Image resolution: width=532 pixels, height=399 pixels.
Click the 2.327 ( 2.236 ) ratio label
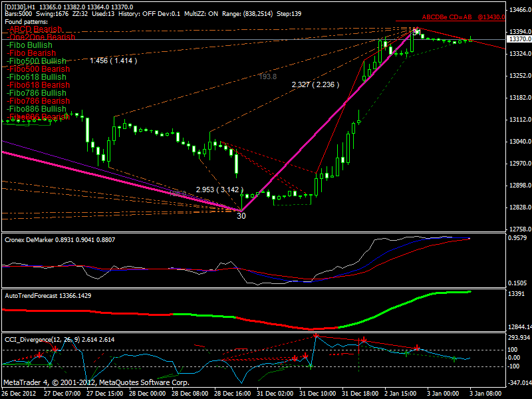[x=316, y=84]
